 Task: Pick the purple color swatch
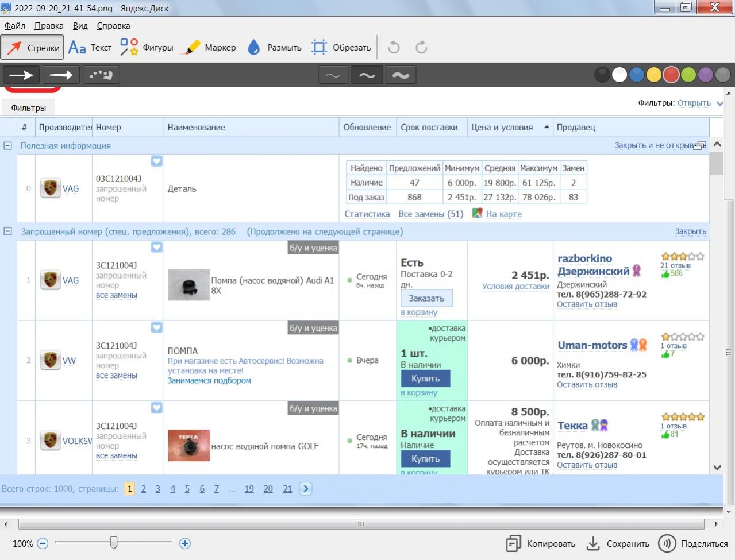point(706,75)
